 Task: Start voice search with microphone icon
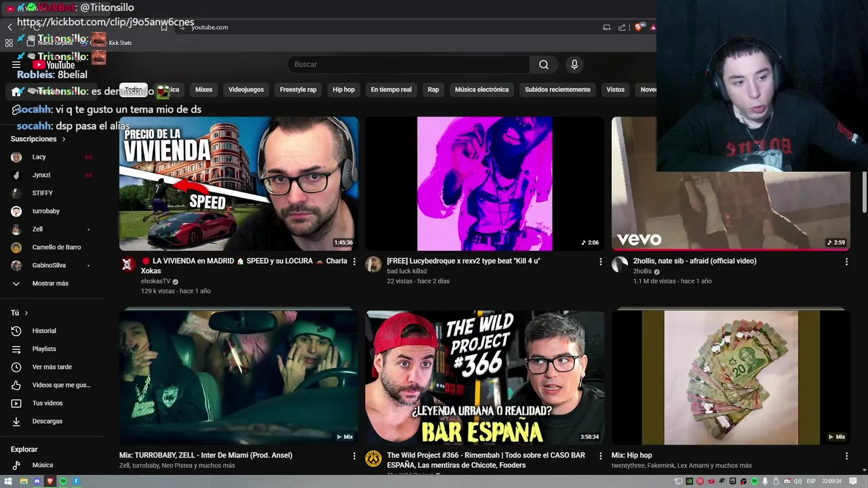coord(574,64)
